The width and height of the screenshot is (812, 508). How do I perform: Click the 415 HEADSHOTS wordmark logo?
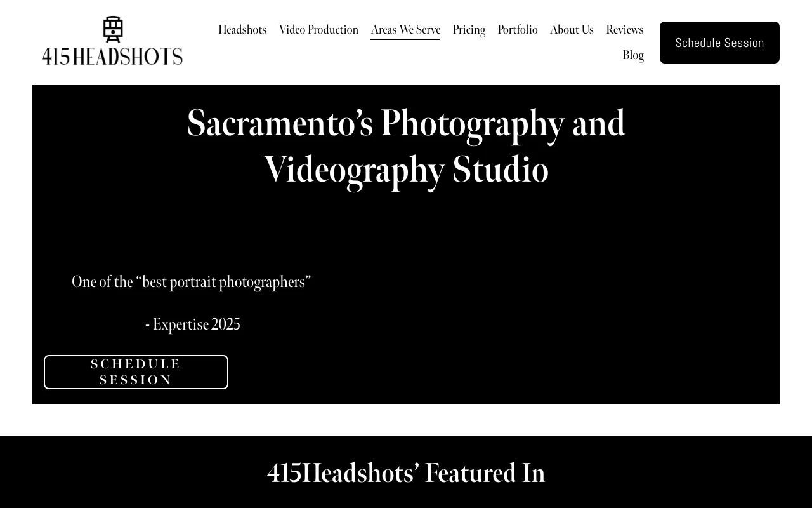[112, 57]
